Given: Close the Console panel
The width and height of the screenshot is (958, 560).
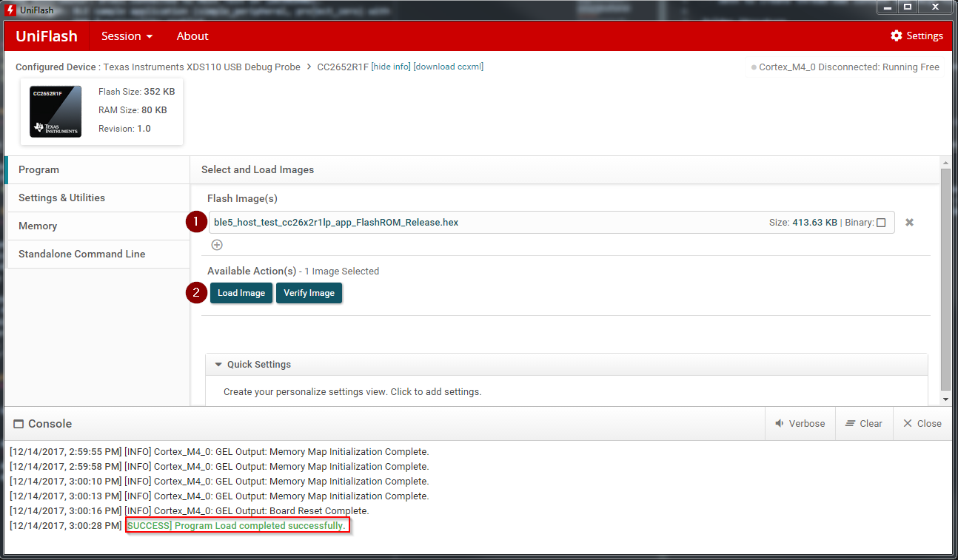Looking at the screenshot, I should (922, 423).
